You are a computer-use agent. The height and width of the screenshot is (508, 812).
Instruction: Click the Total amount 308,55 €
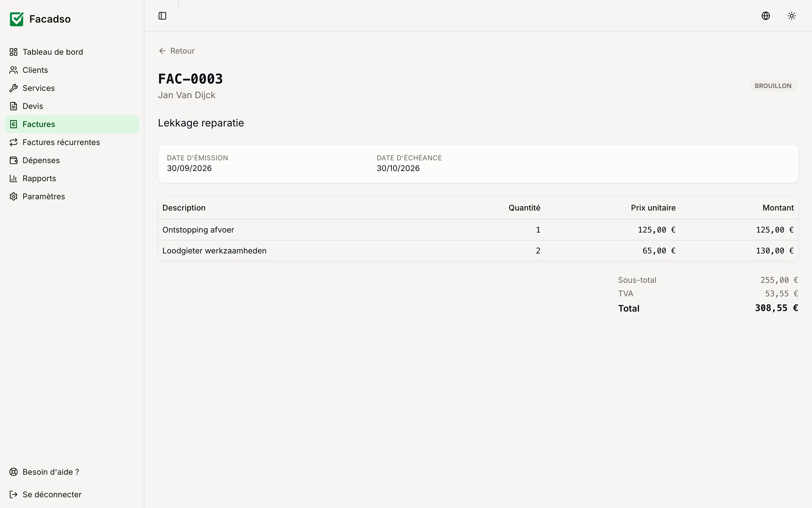point(776,308)
